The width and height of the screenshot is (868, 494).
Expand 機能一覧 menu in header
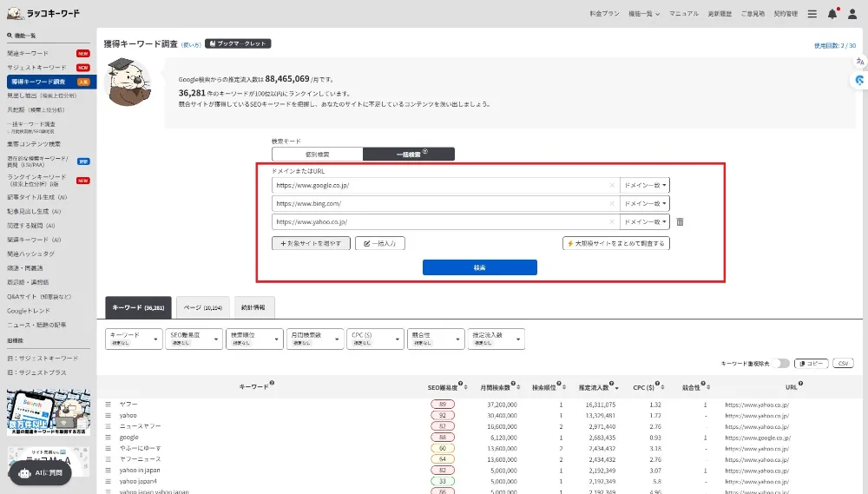tap(644, 14)
